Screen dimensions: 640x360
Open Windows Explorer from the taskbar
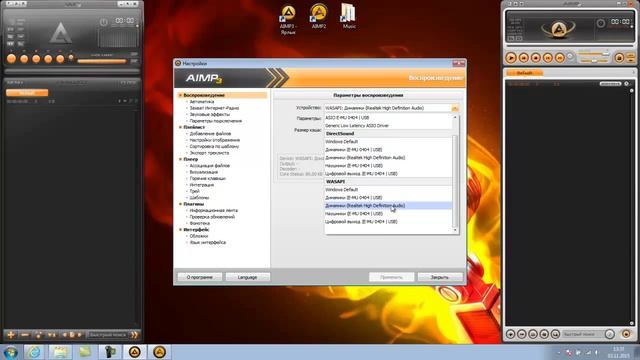coord(60,352)
